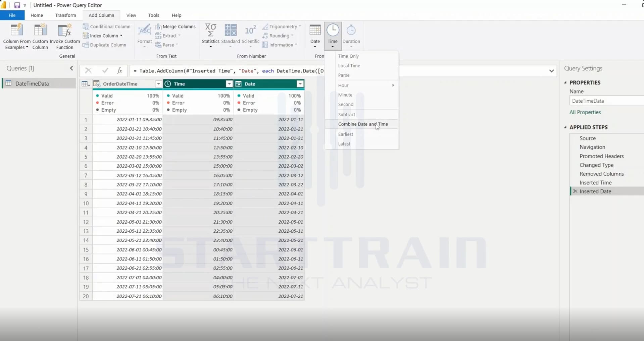This screenshot has height=341, width=644.
Task: Click the query Name input field
Action: click(x=607, y=101)
